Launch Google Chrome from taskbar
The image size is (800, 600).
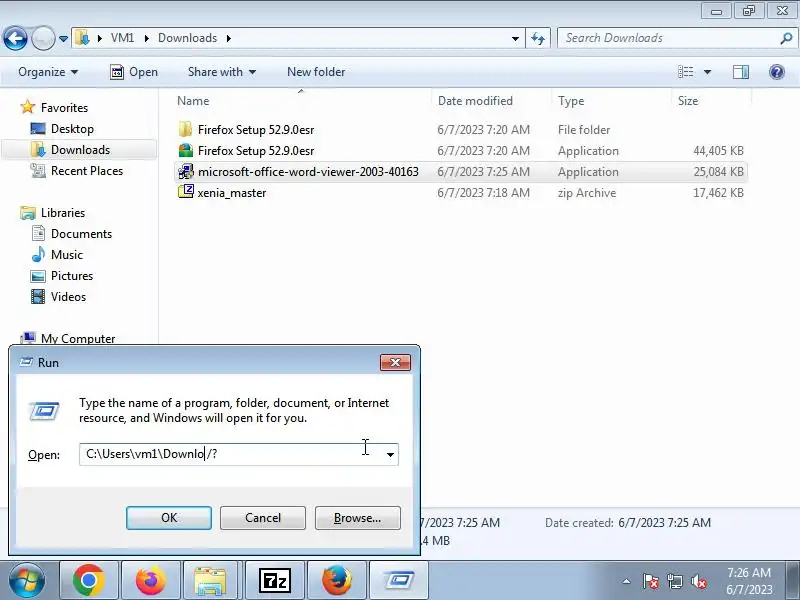pyautogui.click(x=89, y=581)
